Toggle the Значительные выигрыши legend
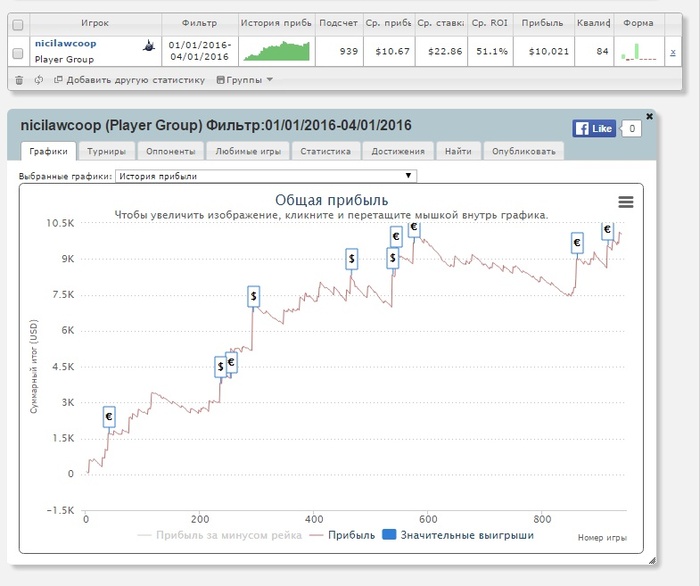Screen dimensions: 700x586 pyautogui.click(x=458, y=536)
